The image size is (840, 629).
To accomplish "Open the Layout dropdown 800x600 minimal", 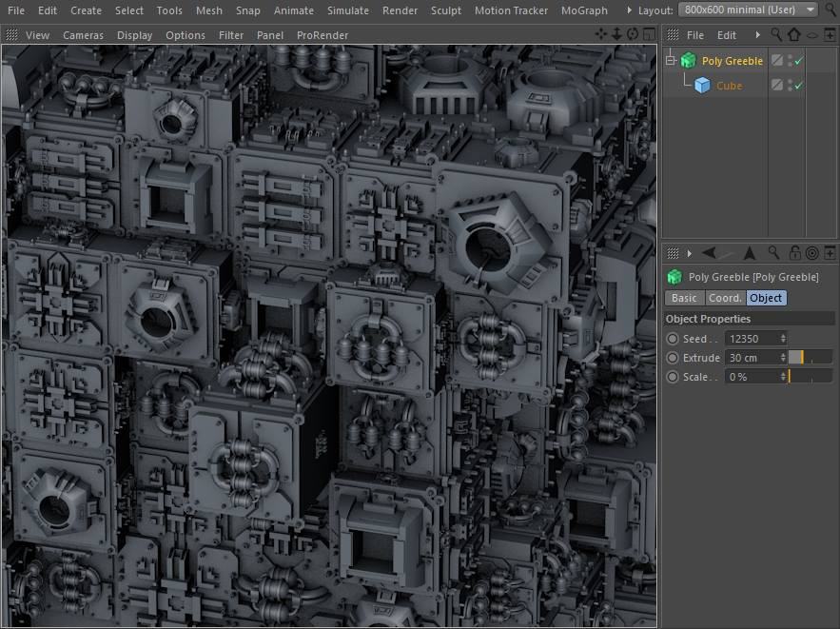I will 748,10.
